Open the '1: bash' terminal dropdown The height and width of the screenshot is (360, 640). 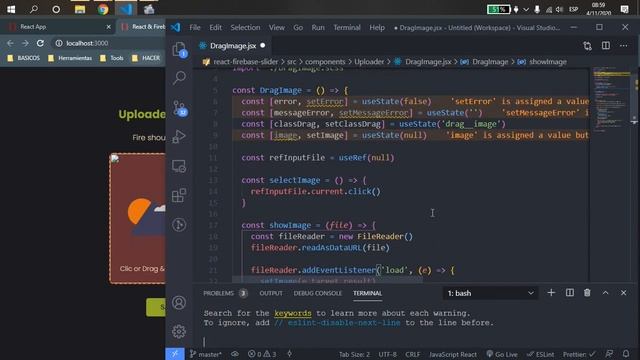tap(490, 293)
